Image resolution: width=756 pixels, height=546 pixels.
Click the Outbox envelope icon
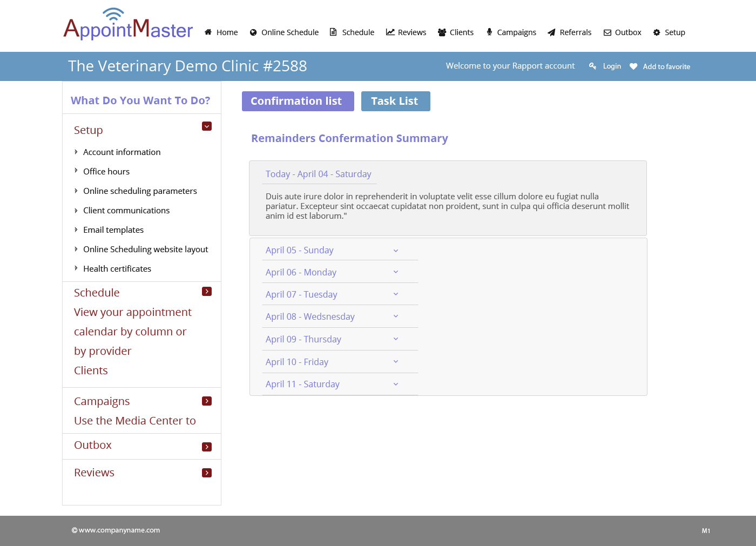point(607,32)
